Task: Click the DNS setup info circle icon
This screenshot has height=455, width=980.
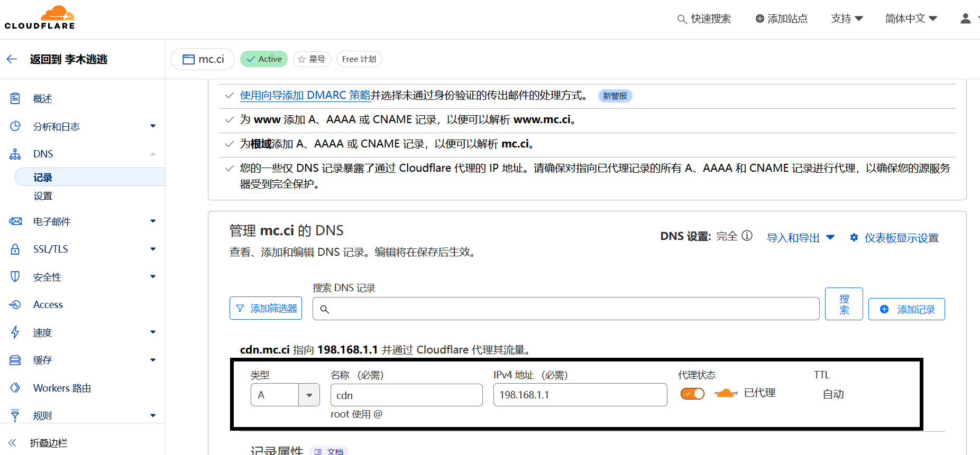Action: tap(747, 236)
